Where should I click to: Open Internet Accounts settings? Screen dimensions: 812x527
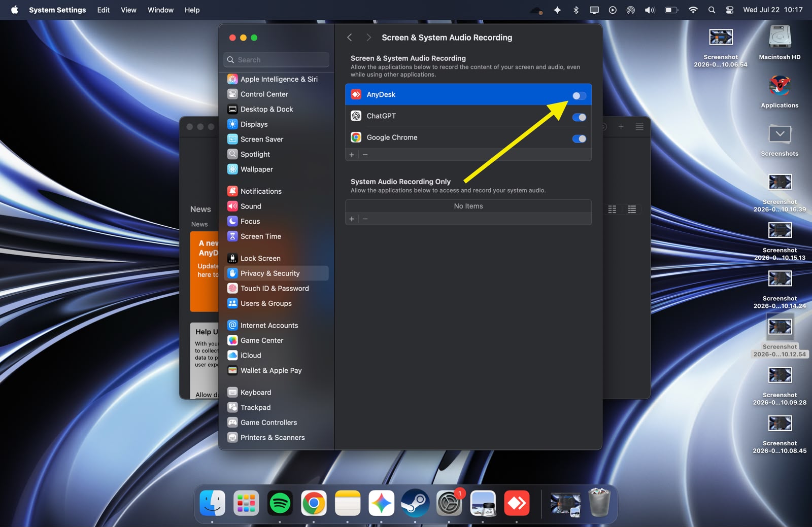[x=276, y=326]
